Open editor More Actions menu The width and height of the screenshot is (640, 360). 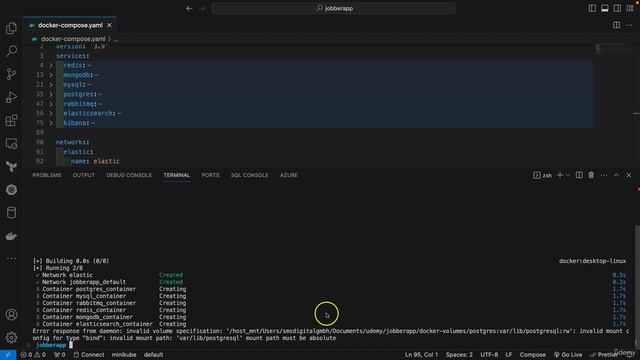click(x=629, y=25)
